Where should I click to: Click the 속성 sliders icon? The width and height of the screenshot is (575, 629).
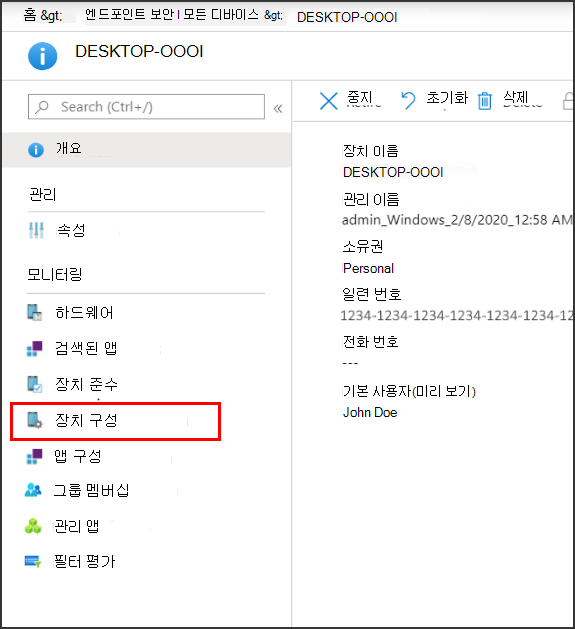(36, 230)
